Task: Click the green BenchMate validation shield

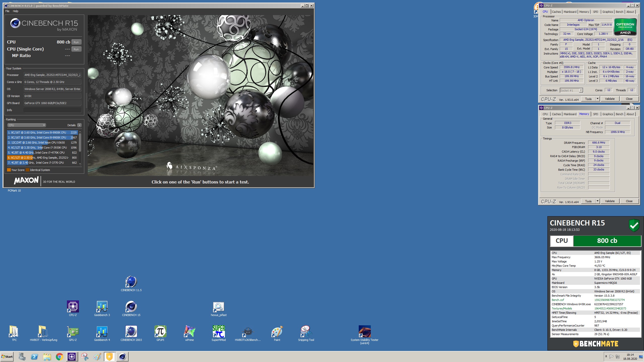Action: (x=634, y=225)
